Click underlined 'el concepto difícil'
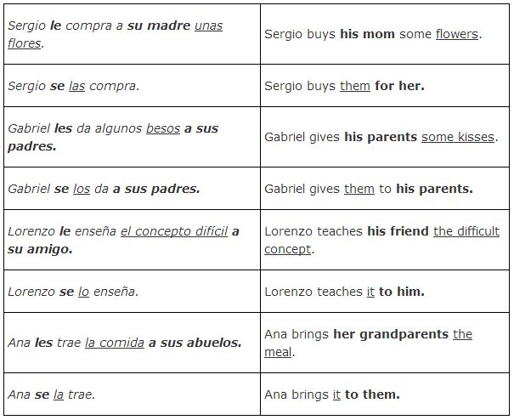The width and height of the screenshot is (514, 420). (x=174, y=231)
